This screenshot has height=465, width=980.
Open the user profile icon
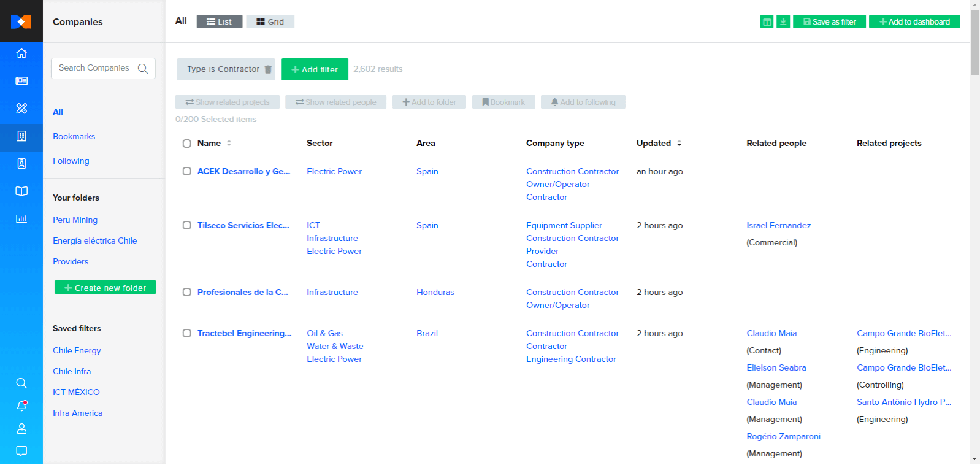[21, 428]
